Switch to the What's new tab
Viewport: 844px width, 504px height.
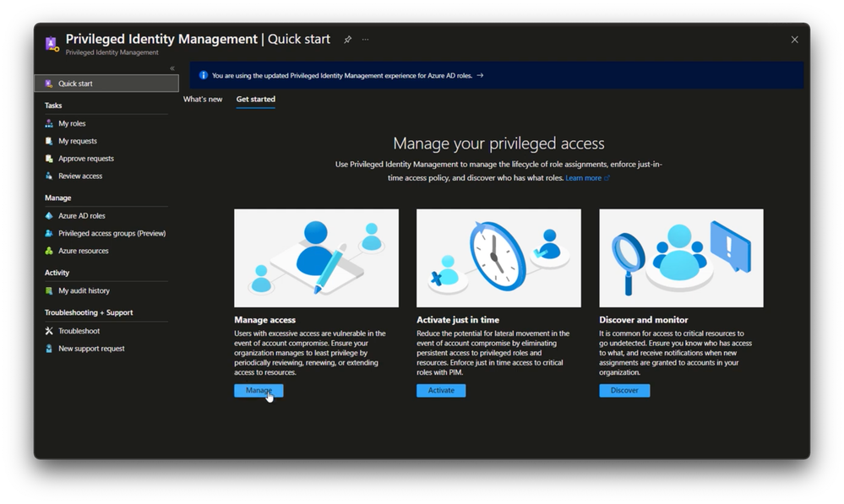(203, 99)
